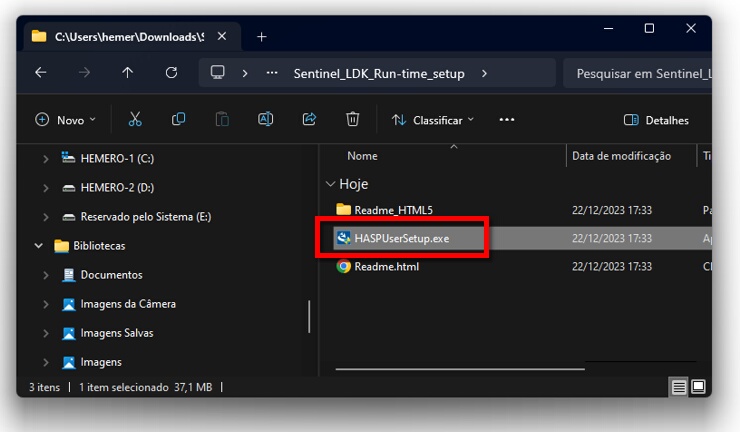Refresh the folder view
This screenshot has width=740, height=432.
(171, 73)
